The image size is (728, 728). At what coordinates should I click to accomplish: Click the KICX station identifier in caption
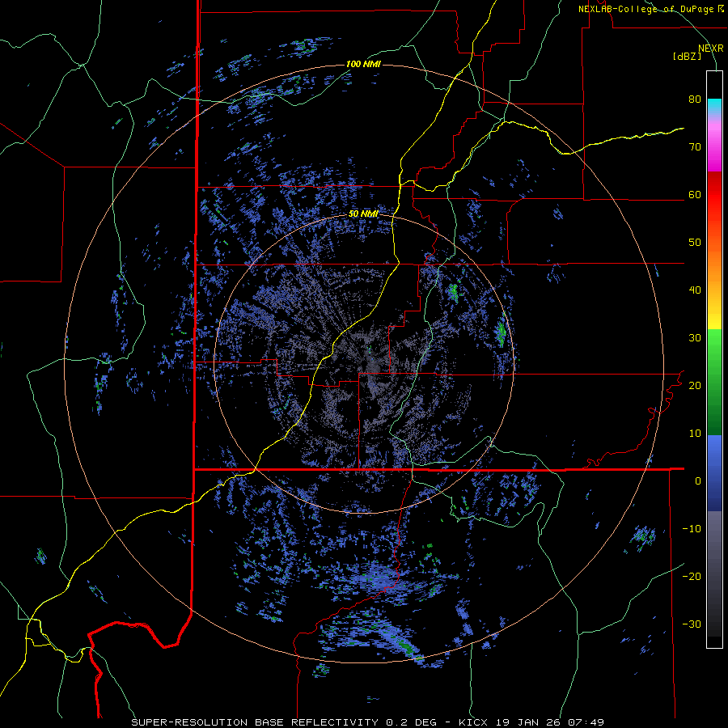pos(473,722)
